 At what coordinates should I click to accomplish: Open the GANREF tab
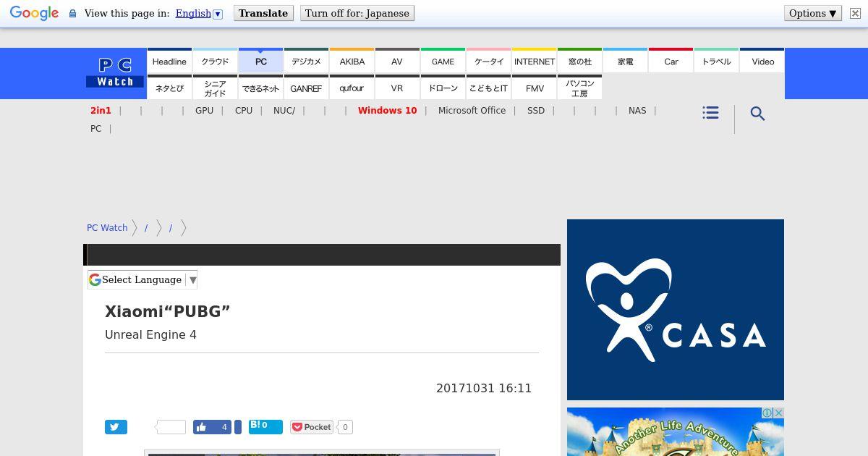306,88
